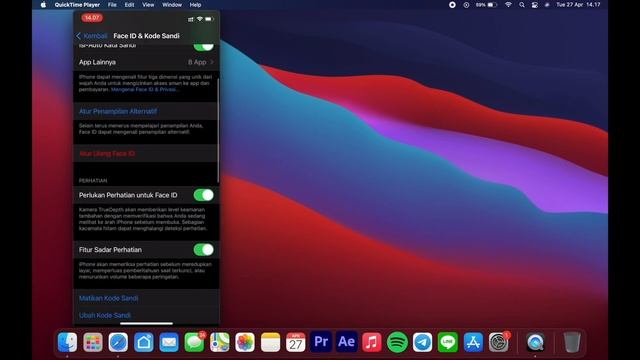640x360 pixels.
Task: Open the File menu
Action: click(x=112, y=5)
